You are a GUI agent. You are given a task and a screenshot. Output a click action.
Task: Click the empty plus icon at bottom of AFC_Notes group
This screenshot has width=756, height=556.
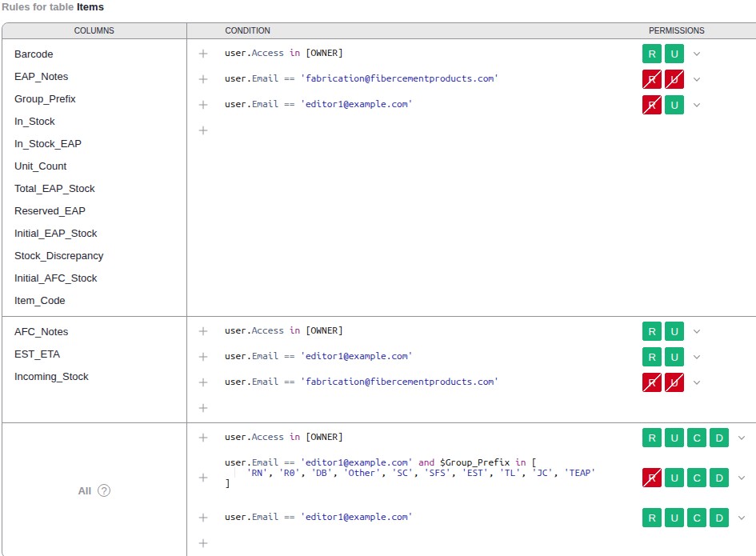coord(203,408)
